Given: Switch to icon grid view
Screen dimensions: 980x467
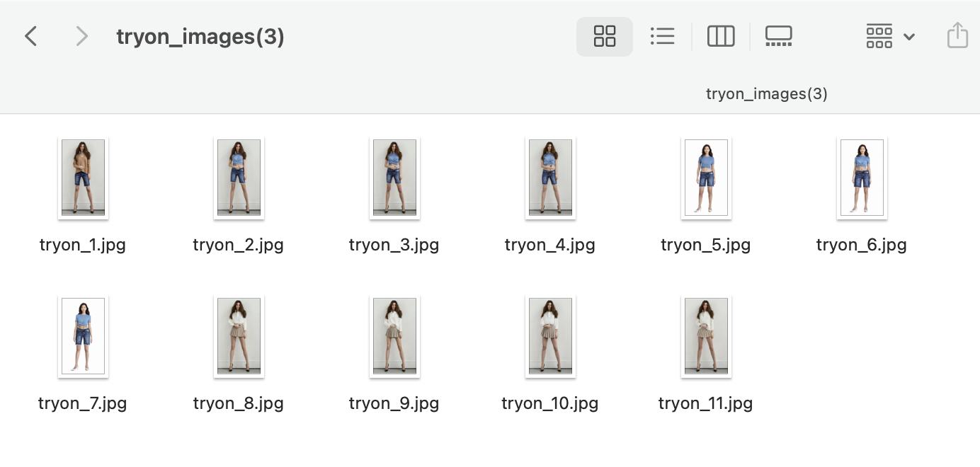Looking at the screenshot, I should pyautogui.click(x=604, y=36).
